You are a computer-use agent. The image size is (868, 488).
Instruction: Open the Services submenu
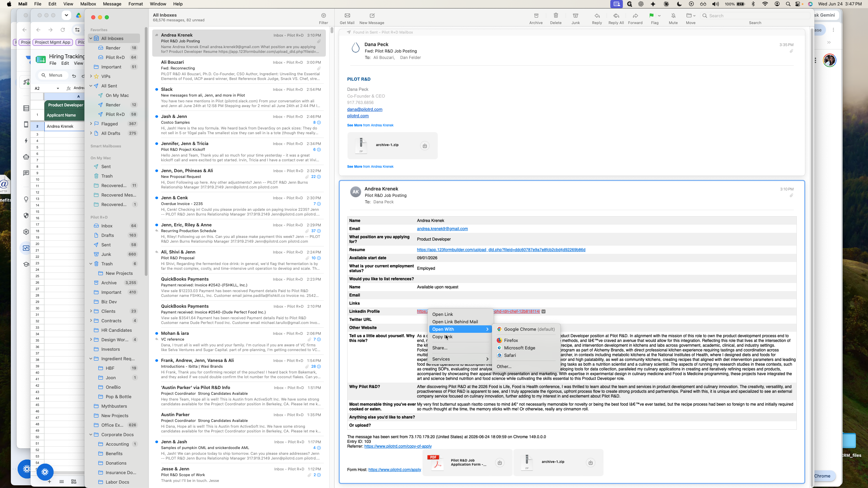460,359
